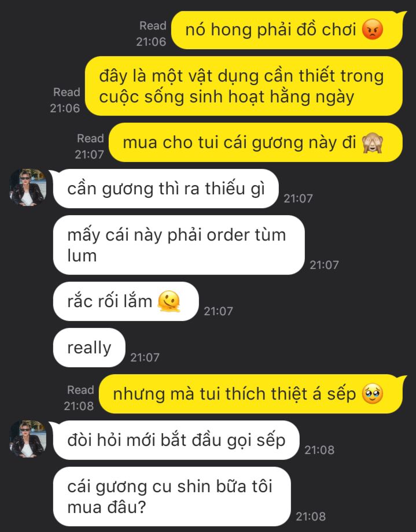416x532 pixels.
Task: Select message 'rắc rối lắm'
Action: 126,301
